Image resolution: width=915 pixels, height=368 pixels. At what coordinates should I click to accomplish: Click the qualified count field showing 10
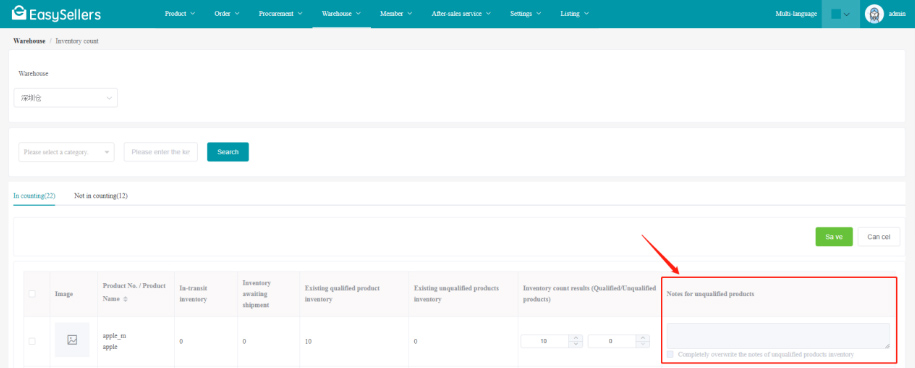544,341
